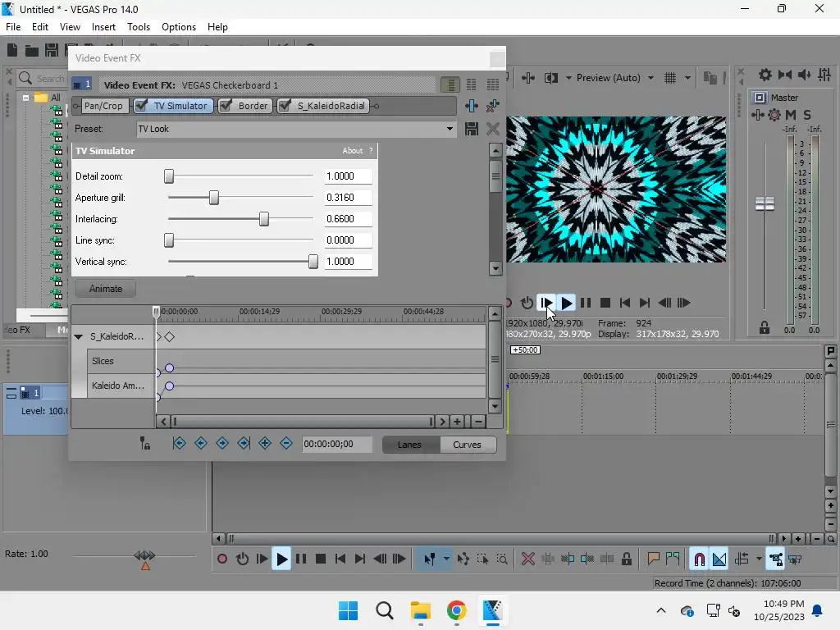
Task: Click keyframe timecode field 00:00:00;00
Action: (337, 444)
